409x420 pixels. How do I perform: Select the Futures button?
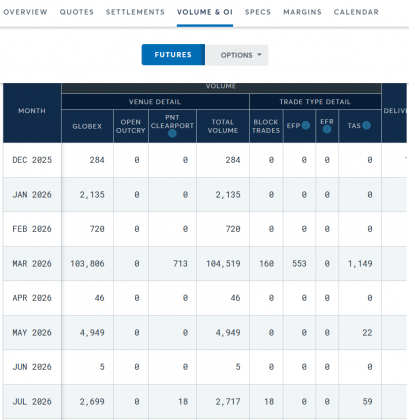click(173, 55)
